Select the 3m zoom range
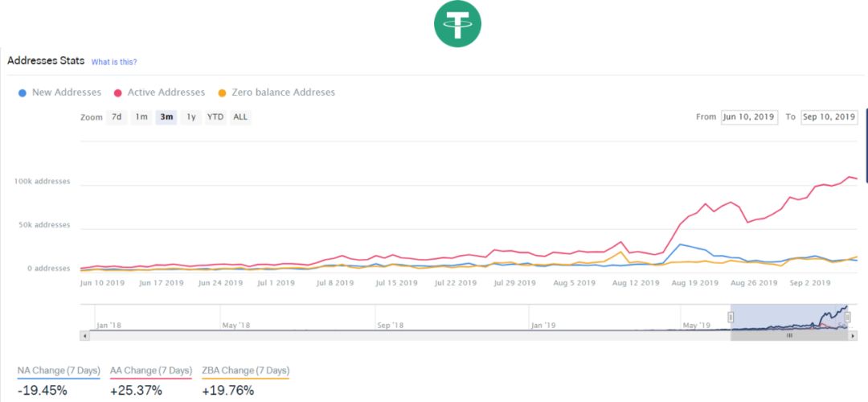Viewport: 868px width, 402px height. click(x=166, y=117)
